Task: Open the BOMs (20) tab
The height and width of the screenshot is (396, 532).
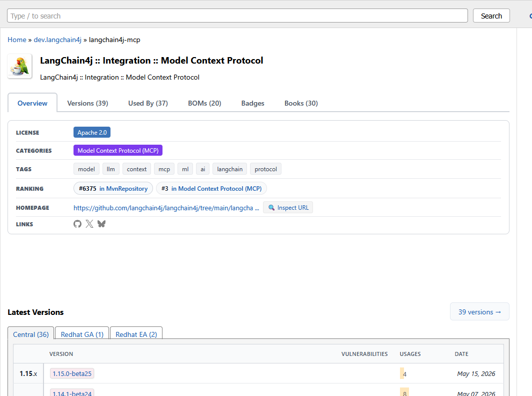Action: click(x=204, y=103)
